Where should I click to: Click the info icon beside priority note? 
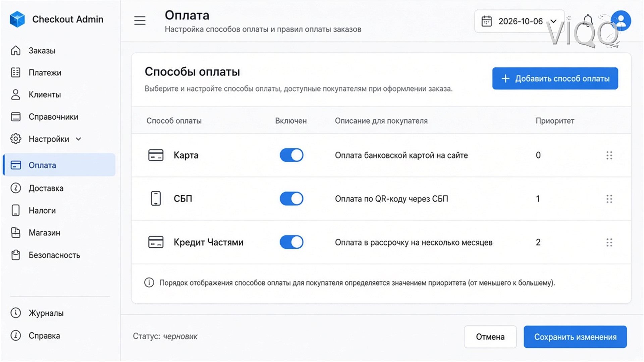pyautogui.click(x=149, y=283)
